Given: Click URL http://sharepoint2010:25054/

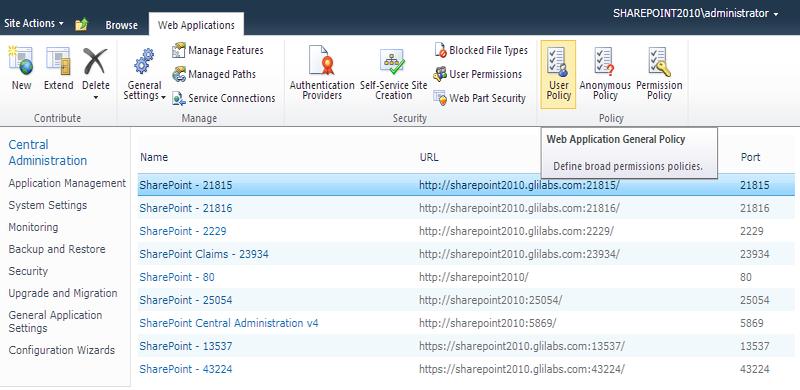Looking at the screenshot, I should click(490, 300).
